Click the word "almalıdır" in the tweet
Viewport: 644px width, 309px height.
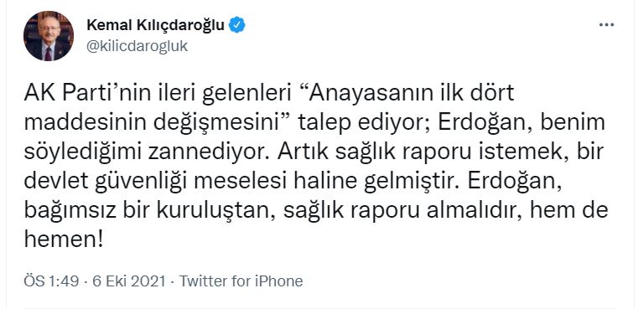[x=471, y=210]
